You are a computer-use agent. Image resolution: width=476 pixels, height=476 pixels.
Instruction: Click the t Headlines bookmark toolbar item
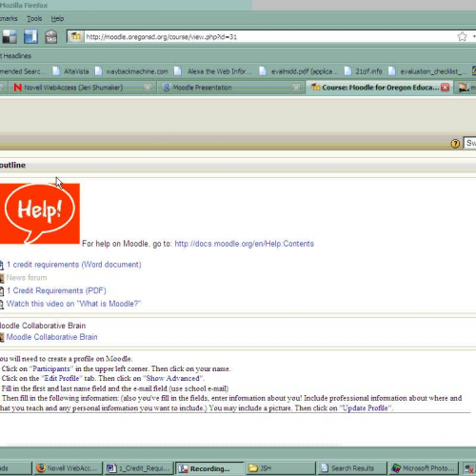pyautogui.click(x=16, y=56)
